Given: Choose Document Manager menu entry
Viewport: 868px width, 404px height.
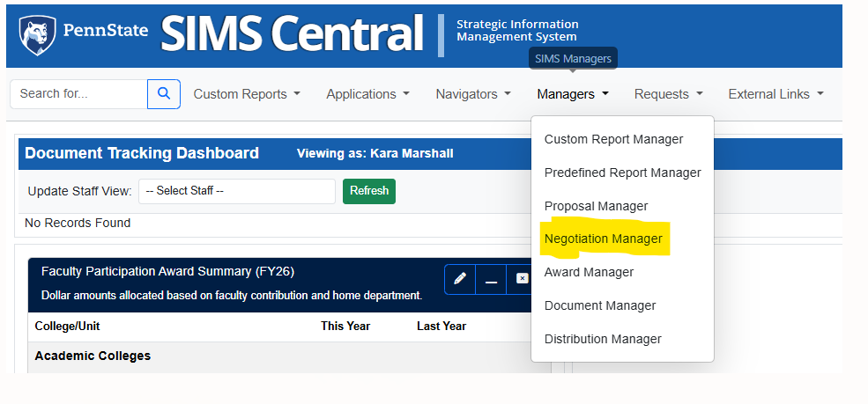Looking at the screenshot, I should click(x=600, y=306).
